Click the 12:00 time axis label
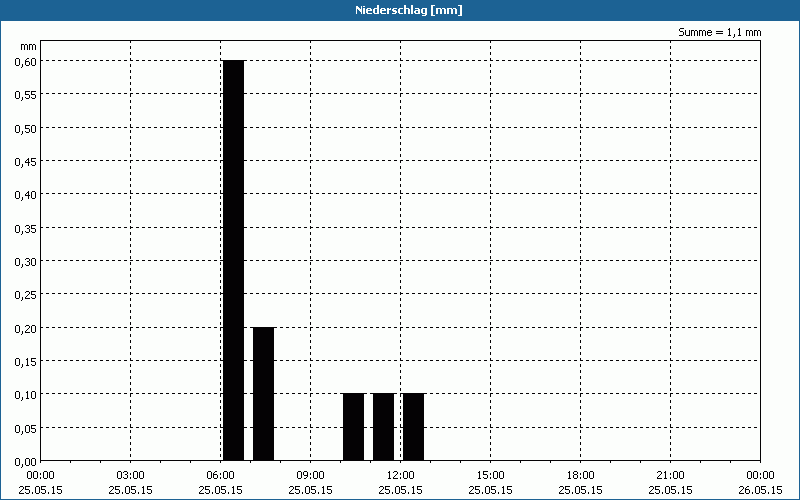 click(x=401, y=476)
